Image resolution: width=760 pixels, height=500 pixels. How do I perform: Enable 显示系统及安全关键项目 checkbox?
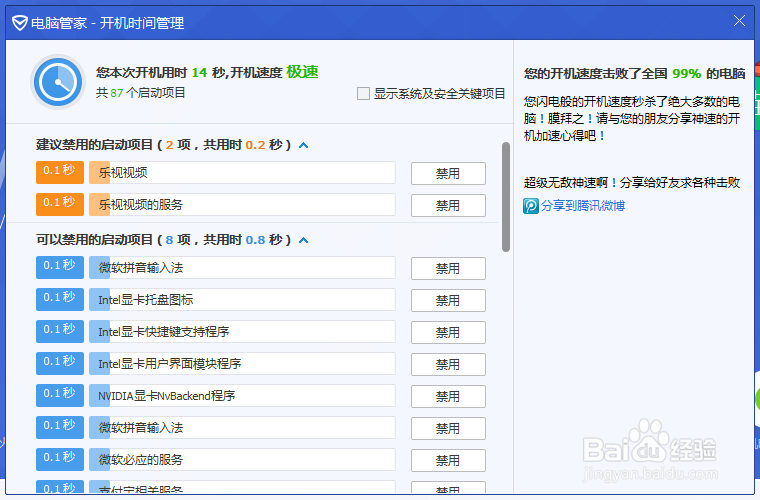coord(363,94)
